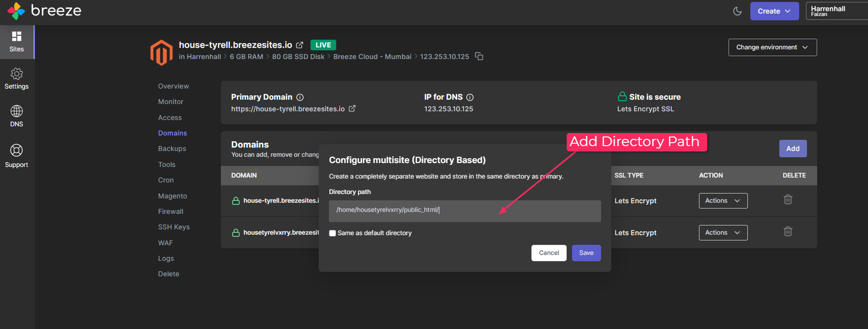
Task: Open https://house-tyrell.breezesites.io primary domain link
Action: pyautogui.click(x=288, y=109)
